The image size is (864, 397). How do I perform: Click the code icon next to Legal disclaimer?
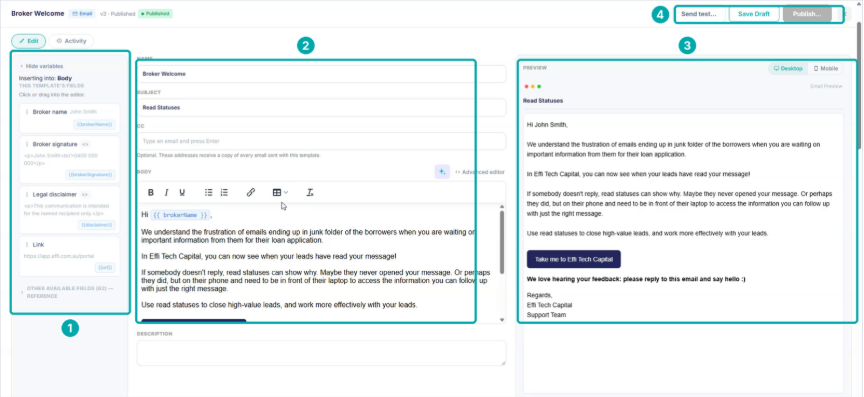click(x=85, y=194)
